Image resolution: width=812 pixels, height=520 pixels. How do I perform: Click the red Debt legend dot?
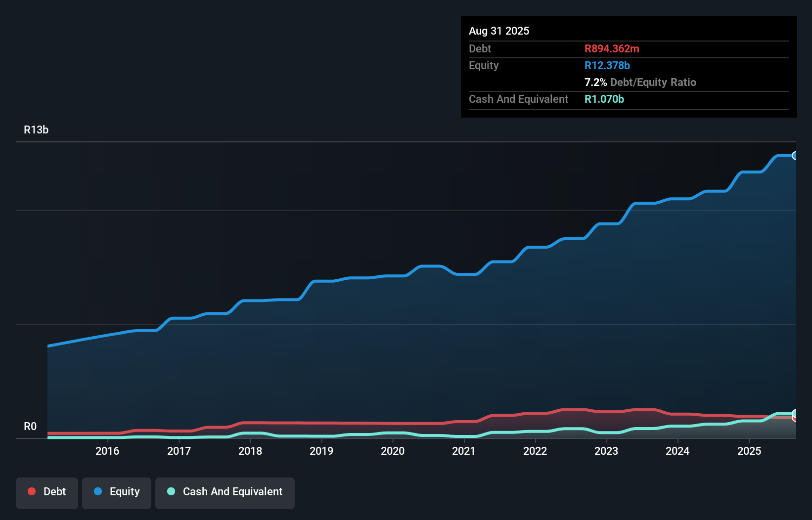(32, 491)
